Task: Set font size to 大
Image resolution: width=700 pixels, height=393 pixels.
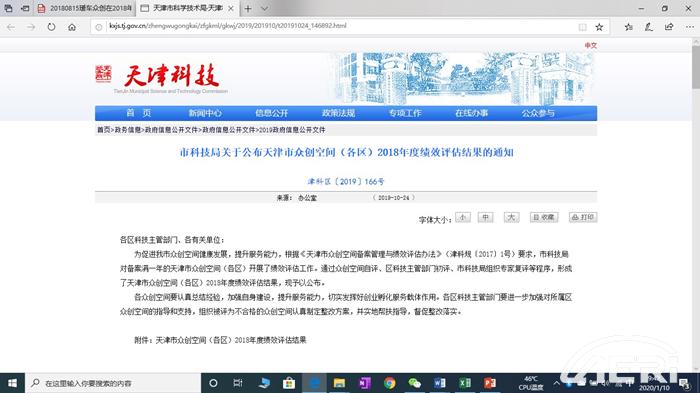Action: (x=511, y=217)
